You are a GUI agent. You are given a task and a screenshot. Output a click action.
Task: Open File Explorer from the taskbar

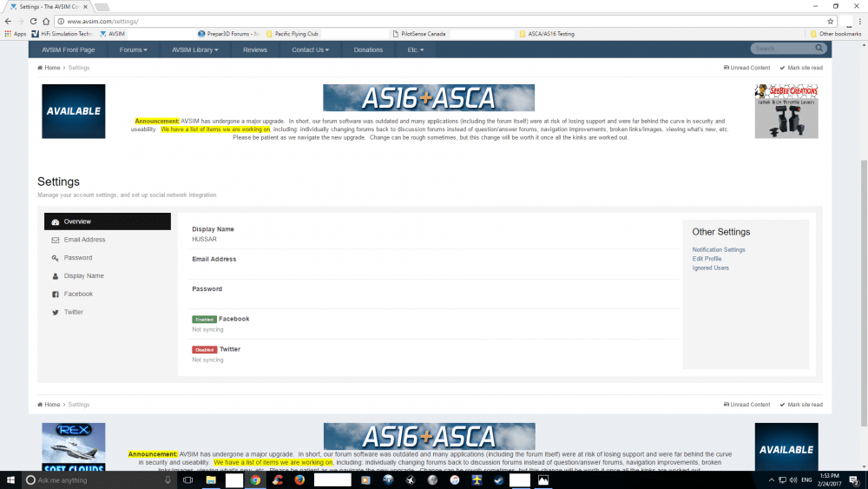pyautogui.click(x=211, y=480)
